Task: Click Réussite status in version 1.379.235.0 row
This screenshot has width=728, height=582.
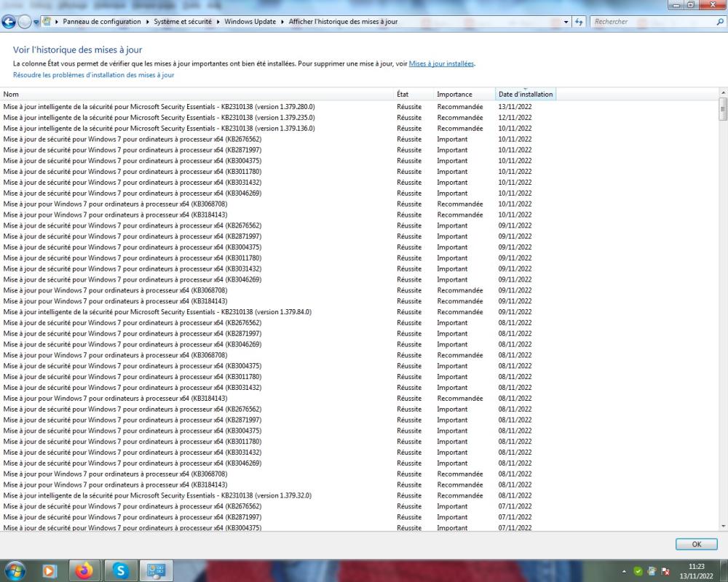Action: click(x=409, y=117)
